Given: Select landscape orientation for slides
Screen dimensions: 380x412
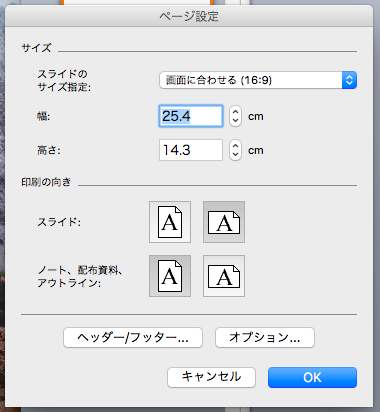Looking at the screenshot, I should point(224,222).
